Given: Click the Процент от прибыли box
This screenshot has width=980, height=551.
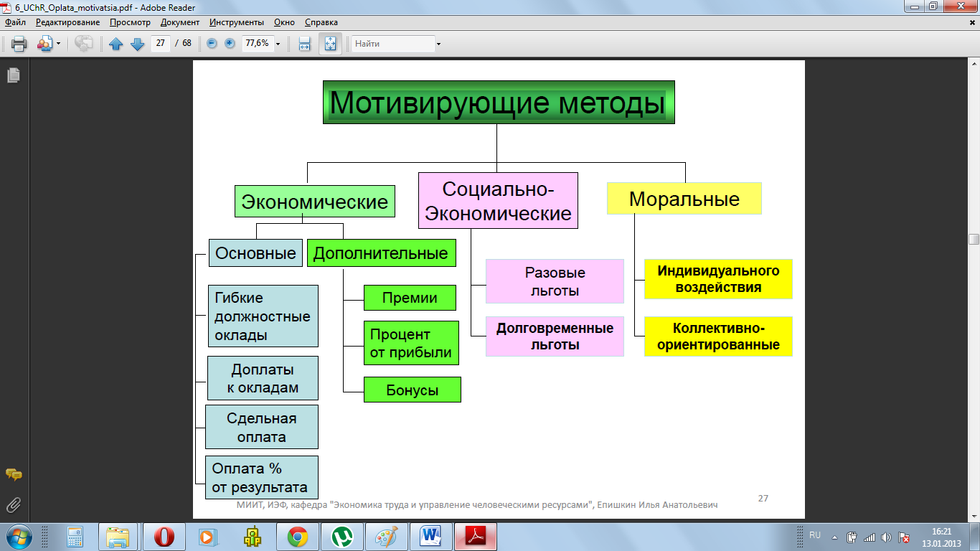Looking at the screenshot, I should click(x=411, y=343).
